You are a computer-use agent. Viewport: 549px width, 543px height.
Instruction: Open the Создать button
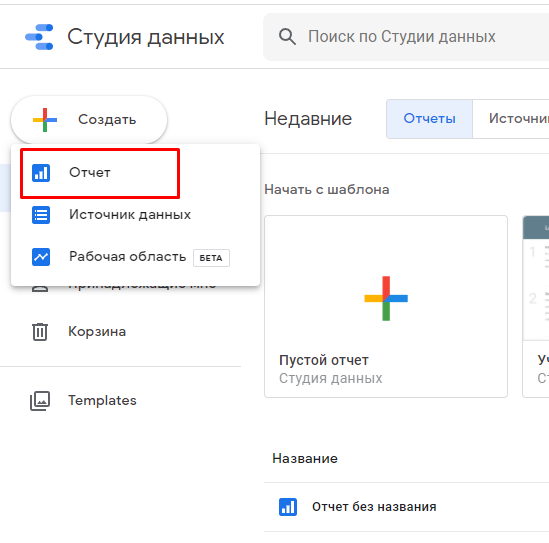(89, 120)
